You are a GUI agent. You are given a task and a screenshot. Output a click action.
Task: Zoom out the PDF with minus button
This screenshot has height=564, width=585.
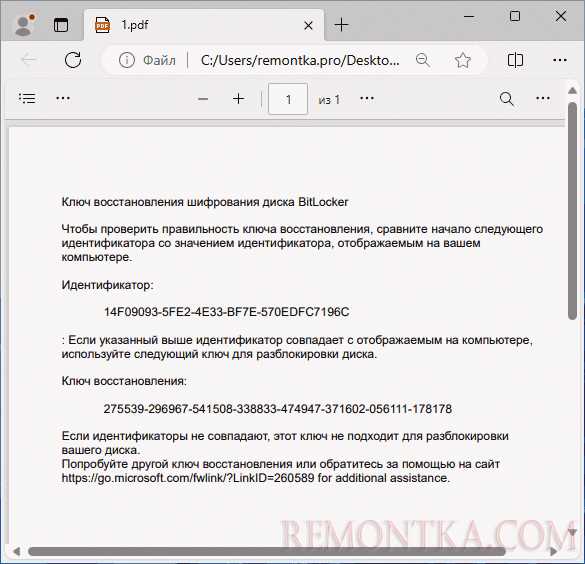coord(203,99)
